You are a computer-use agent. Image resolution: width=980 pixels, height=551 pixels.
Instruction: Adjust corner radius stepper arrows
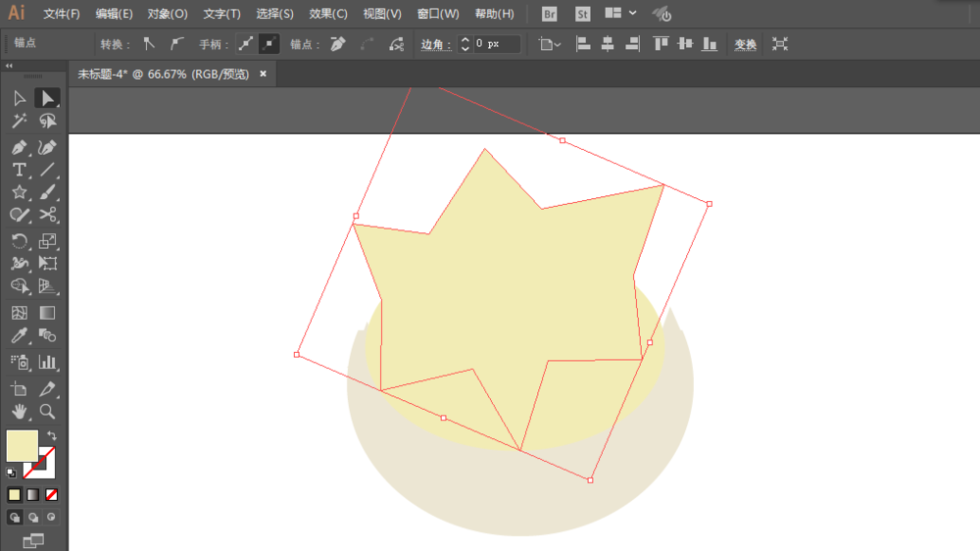click(465, 44)
